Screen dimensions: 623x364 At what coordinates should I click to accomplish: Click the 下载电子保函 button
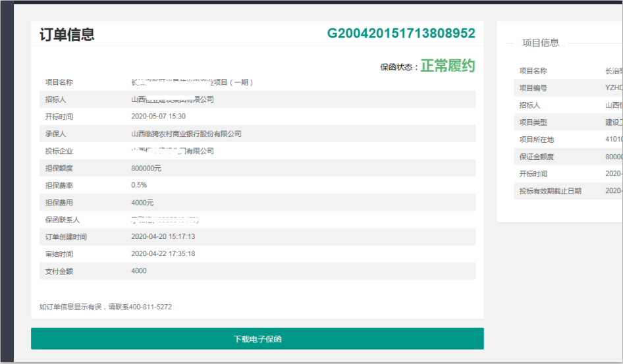pos(257,338)
